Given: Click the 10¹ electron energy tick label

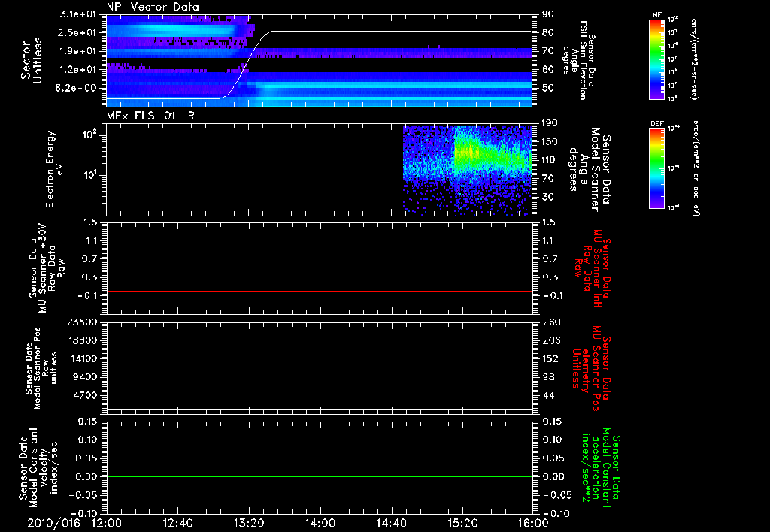Looking at the screenshot, I should point(90,175).
